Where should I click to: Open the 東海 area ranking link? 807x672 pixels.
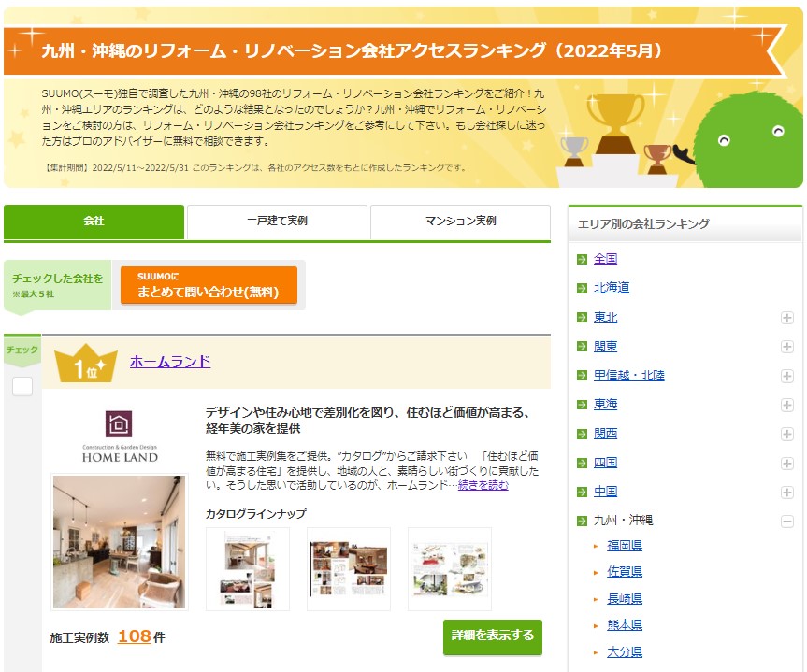pos(605,405)
